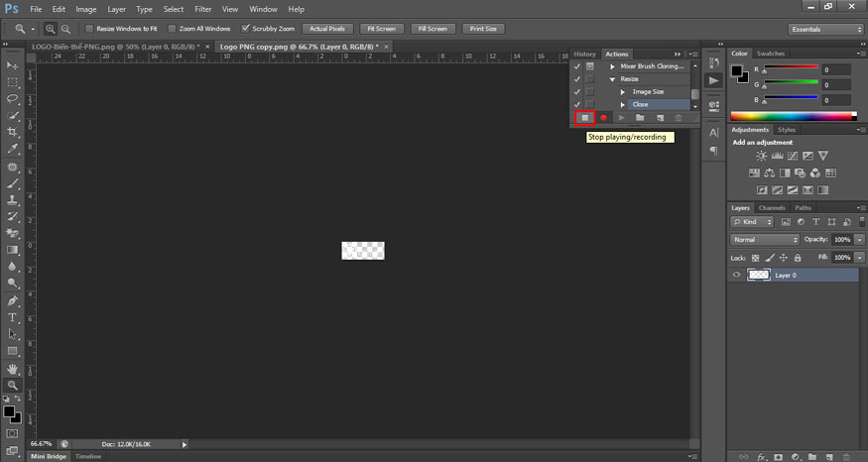868x462 pixels.
Task: Open the Filter menu
Action: tap(203, 9)
